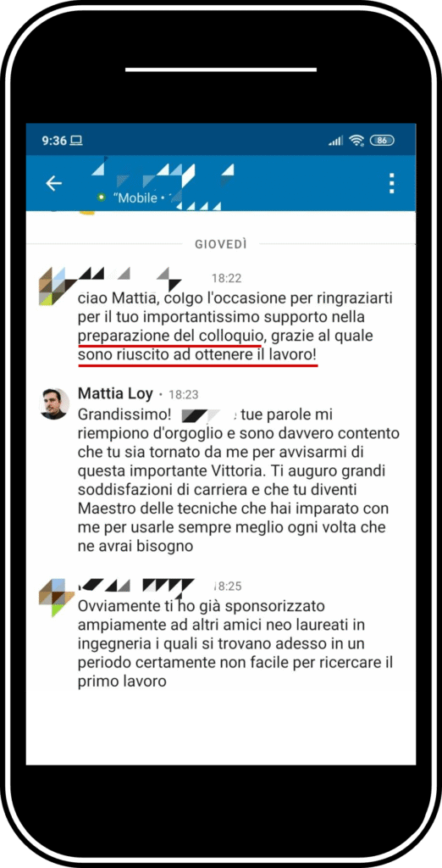The image size is (442, 868).
Task: Tap the pixelated avatar of 18:25 message
Action: tap(57, 598)
